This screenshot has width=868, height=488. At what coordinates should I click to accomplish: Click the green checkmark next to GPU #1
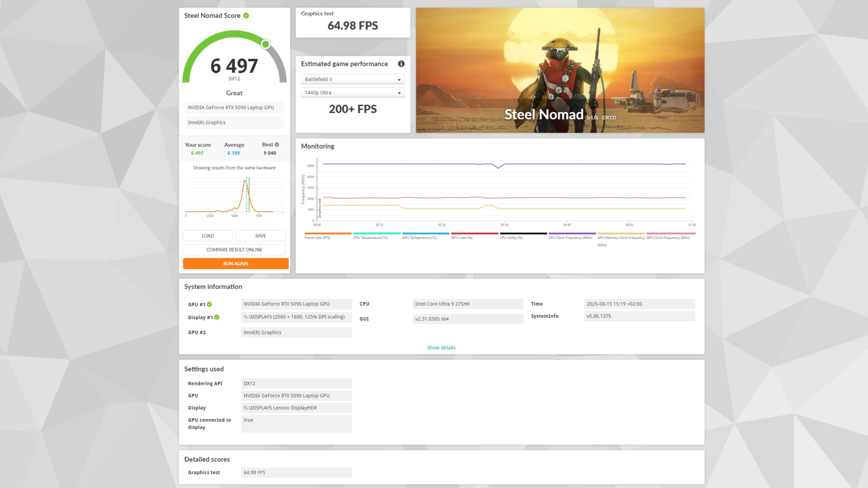(209, 304)
